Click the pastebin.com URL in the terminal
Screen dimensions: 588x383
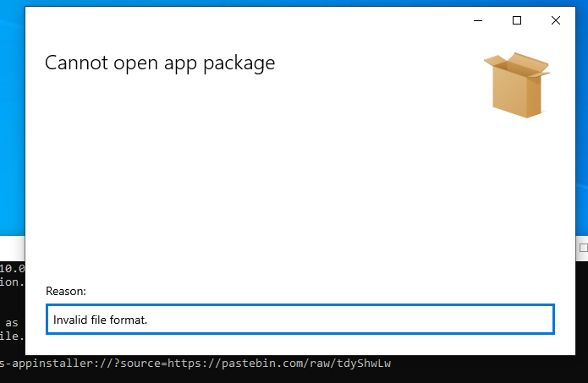[279, 364]
